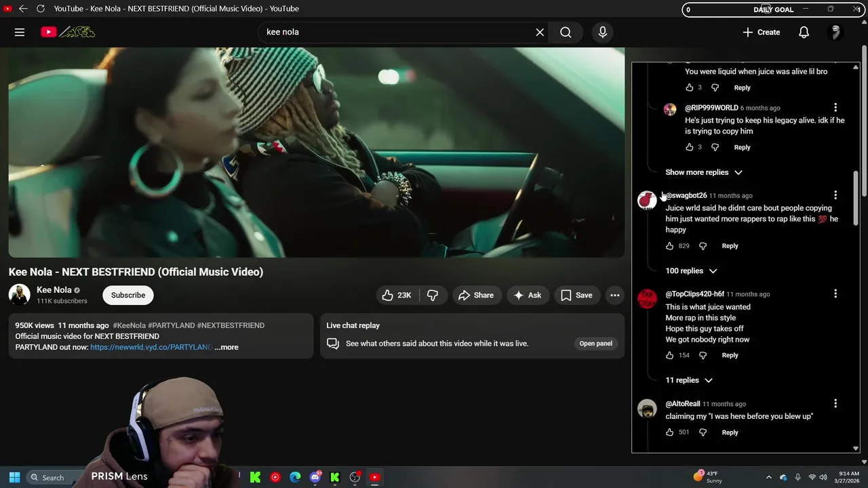Subscribe to Kee Nola channel
Viewport: 868px width, 488px height.
tap(128, 295)
